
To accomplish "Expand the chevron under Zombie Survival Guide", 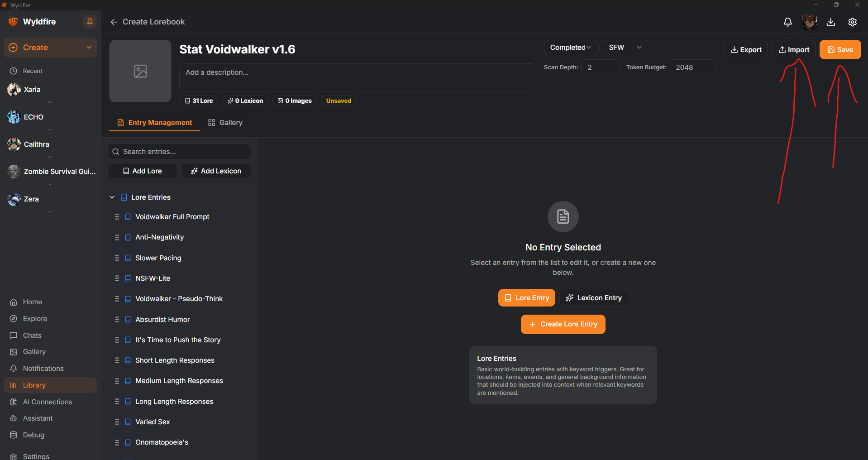I will pos(50,185).
